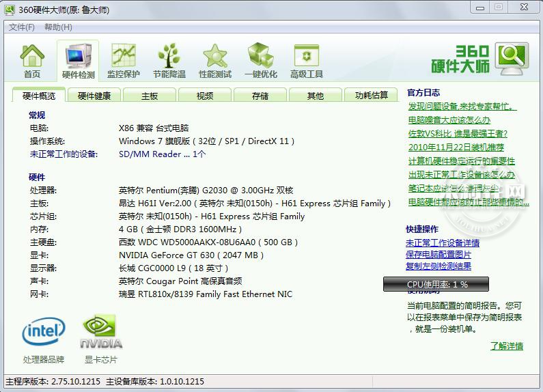This screenshot has height=392, width=543.
Task: Switch to the 功耗估算 tab
Action: [372, 95]
